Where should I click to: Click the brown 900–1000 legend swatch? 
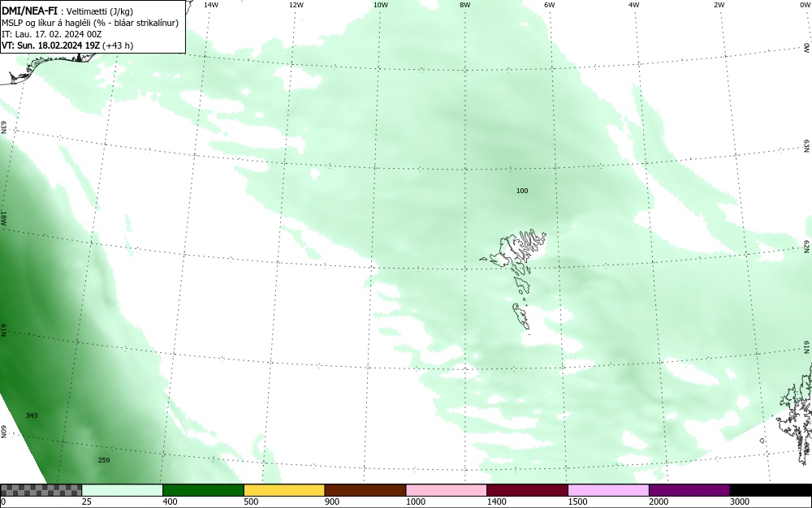coord(365,490)
